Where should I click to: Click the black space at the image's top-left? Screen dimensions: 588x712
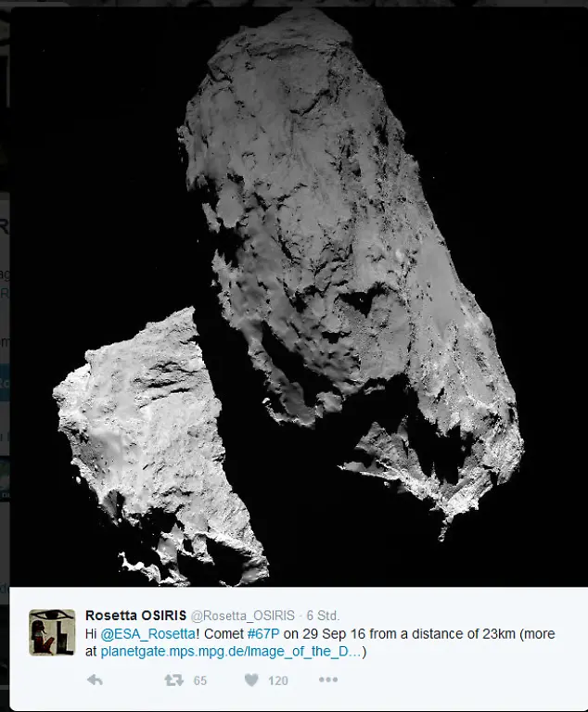(x=83, y=93)
